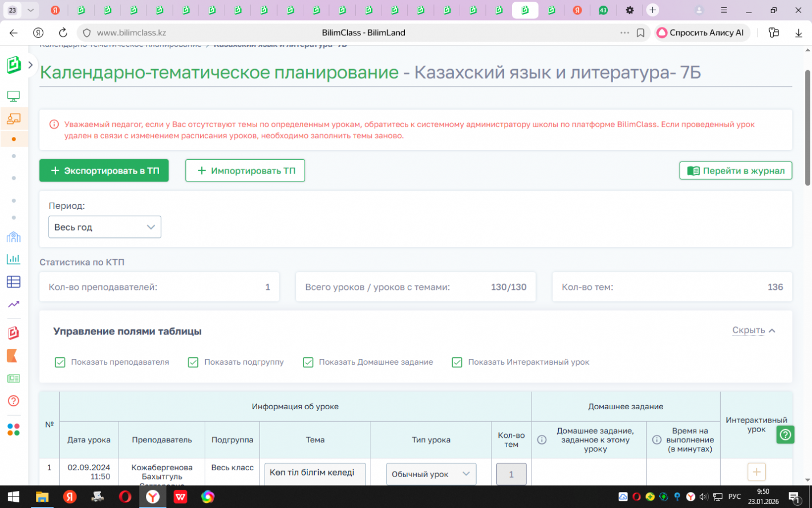The width and height of the screenshot is (812, 508).
Task: Open the school building icon in the sidebar
Action: coord(13,237)
